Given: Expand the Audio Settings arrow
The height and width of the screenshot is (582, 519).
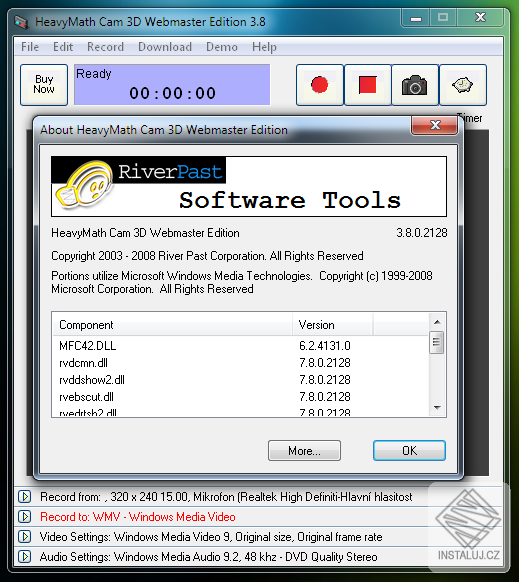Looking at the screenshot, I should coord(25,557).
